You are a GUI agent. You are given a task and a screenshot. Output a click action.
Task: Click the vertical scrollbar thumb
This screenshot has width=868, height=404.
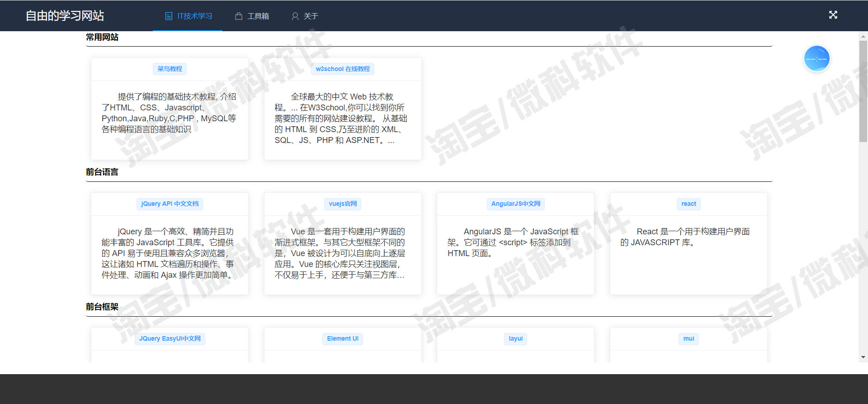click(x=863, y=91)
